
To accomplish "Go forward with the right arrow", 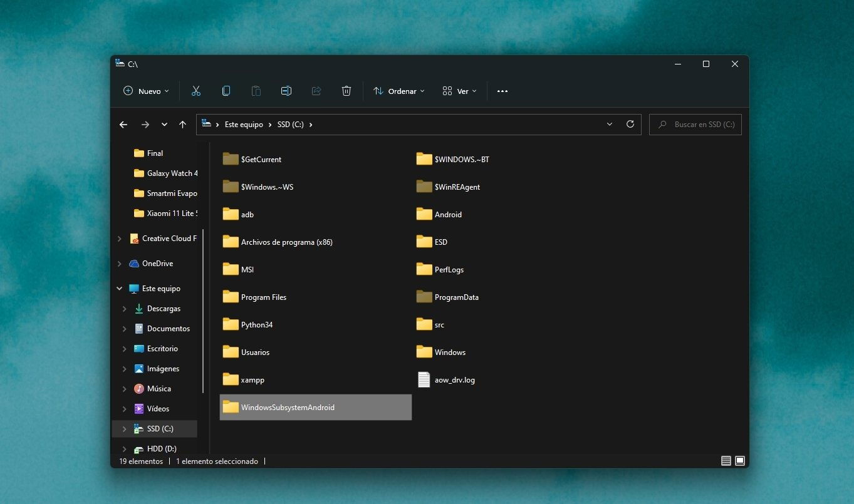I will (145, 125).
